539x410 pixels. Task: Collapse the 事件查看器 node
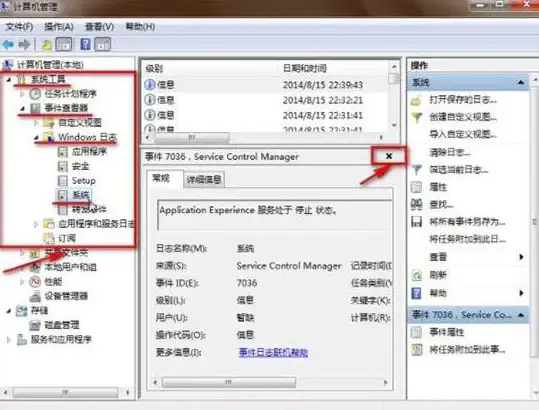(23, 109)
